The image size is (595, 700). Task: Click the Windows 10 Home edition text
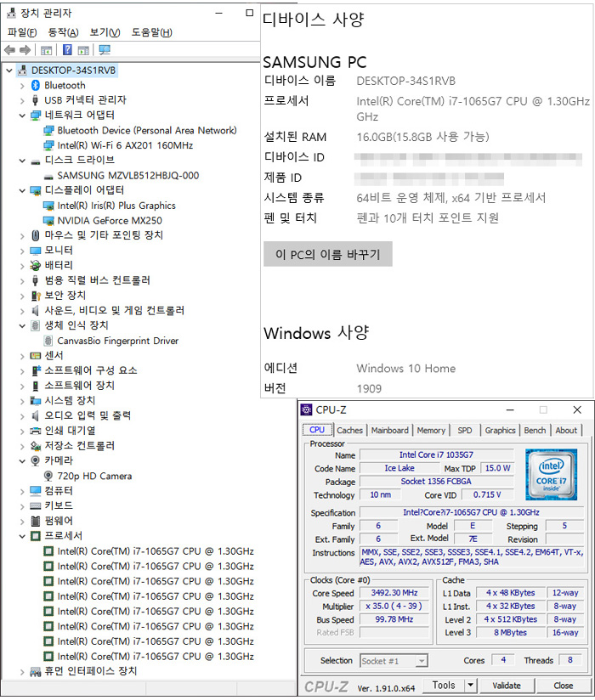click(x=406, y=369)
